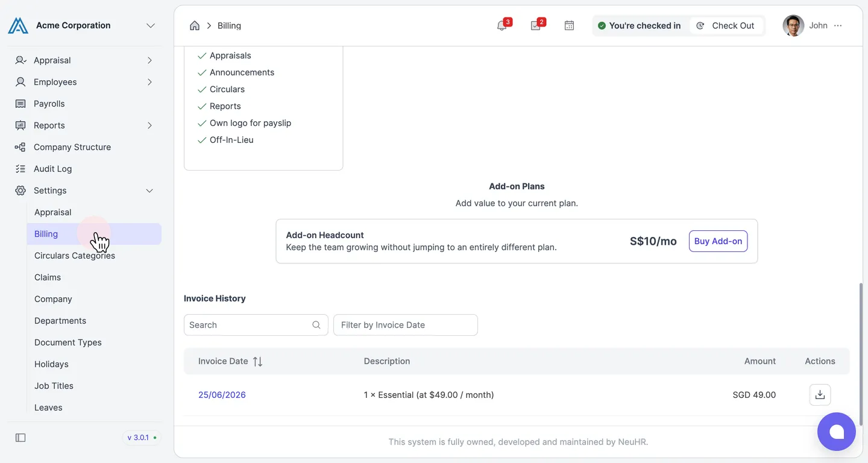Sort by Invoice Date arrows
The width and height of the screenshot is (868, 463).
(257, 362)
